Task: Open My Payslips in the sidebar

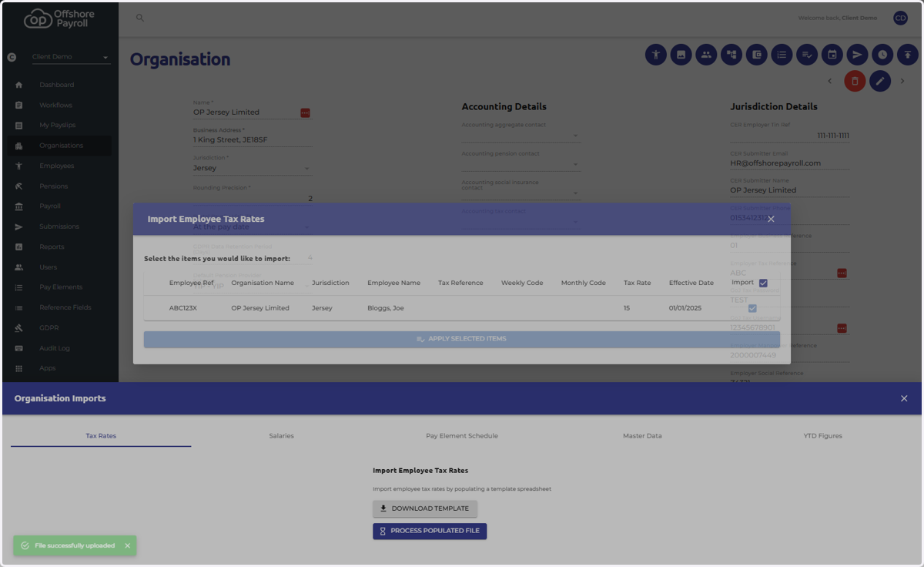Action: coord(59,125)
